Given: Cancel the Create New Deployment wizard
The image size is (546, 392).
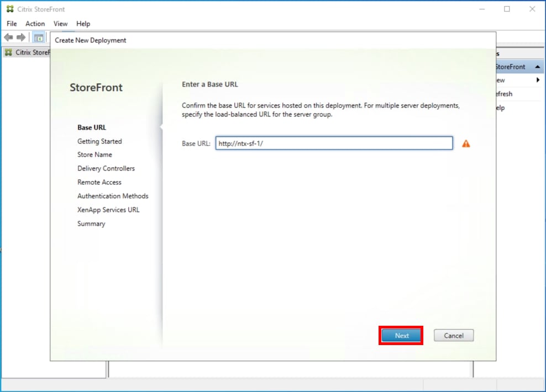Looking at the screenshot, I should 453,336.
